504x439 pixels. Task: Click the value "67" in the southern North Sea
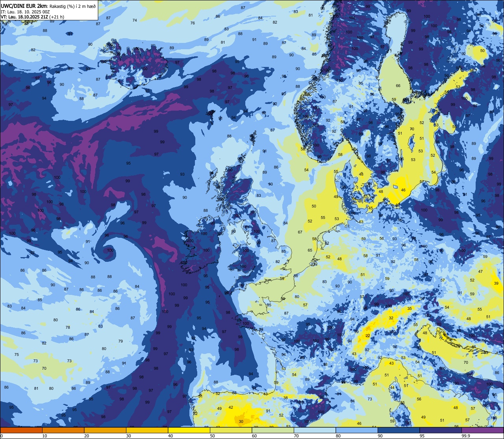point(300,232)
